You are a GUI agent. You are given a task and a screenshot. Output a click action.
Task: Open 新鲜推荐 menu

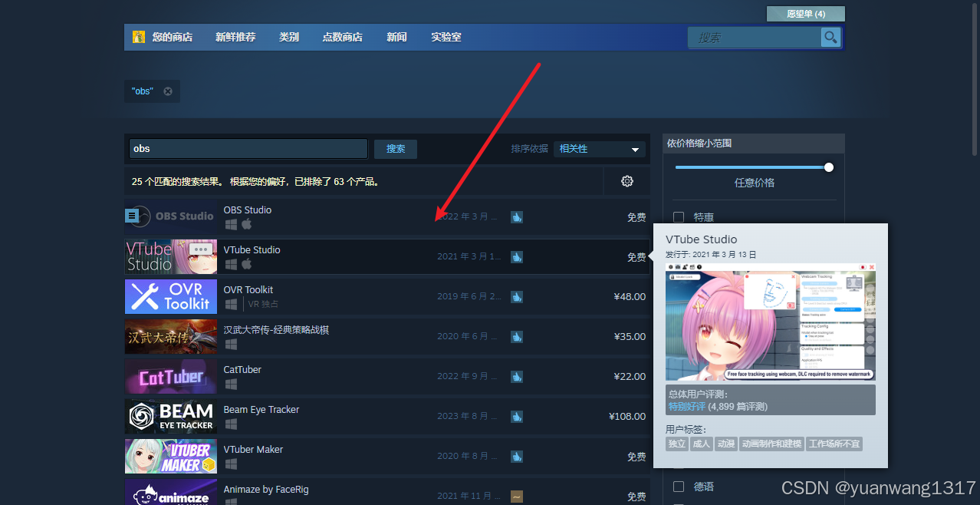coord(235,37)
